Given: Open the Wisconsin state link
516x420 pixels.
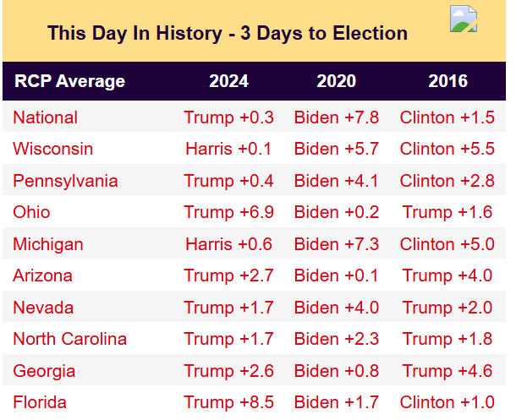Looking at the screenshot, I should point(52,149).
